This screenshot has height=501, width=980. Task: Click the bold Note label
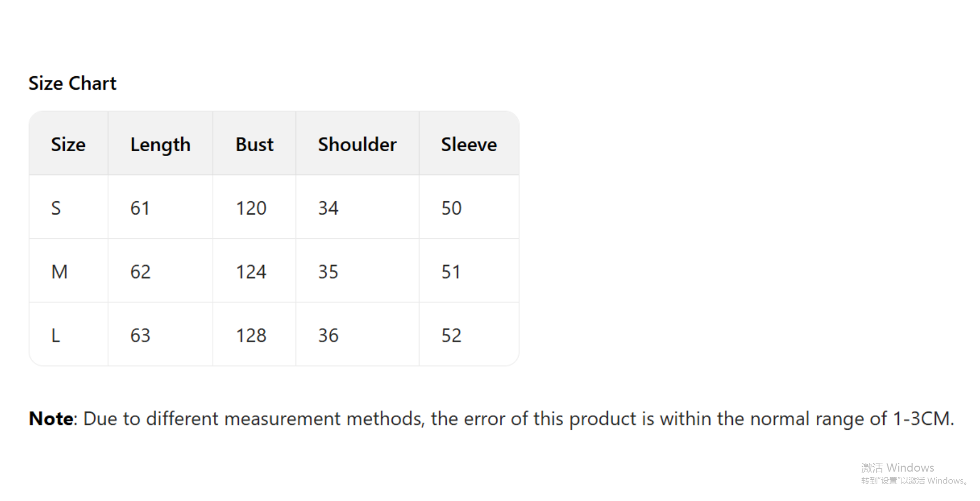click(51, 418)
